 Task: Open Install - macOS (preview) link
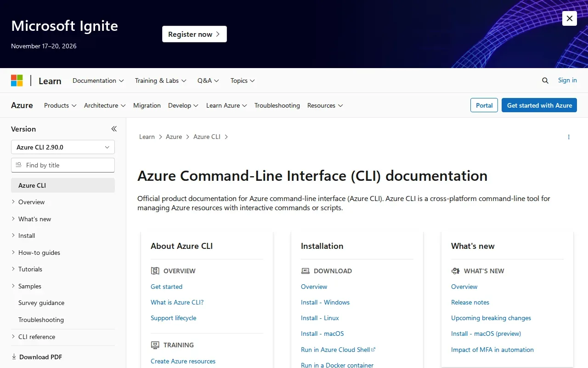[486, 333]
